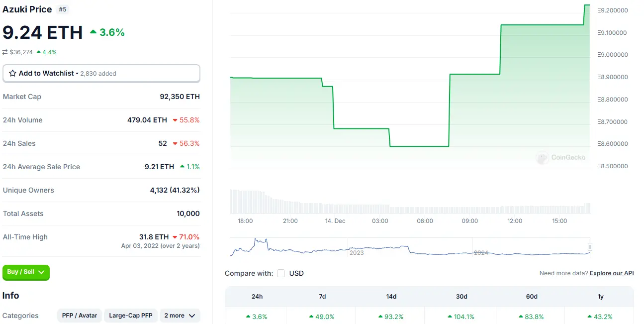Click the star icon on Add to Watchlist
The image size is (644, 324).
click(13, 73)
